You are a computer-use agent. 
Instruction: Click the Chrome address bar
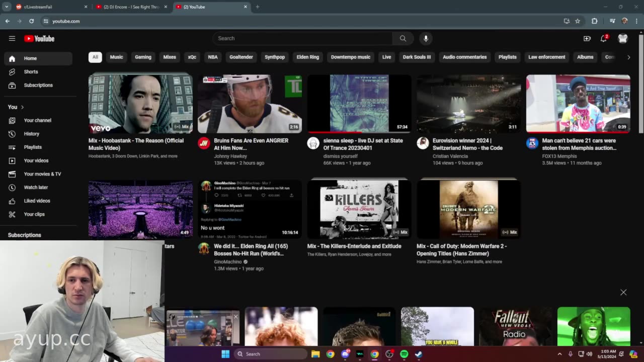(x=302, y=21)
